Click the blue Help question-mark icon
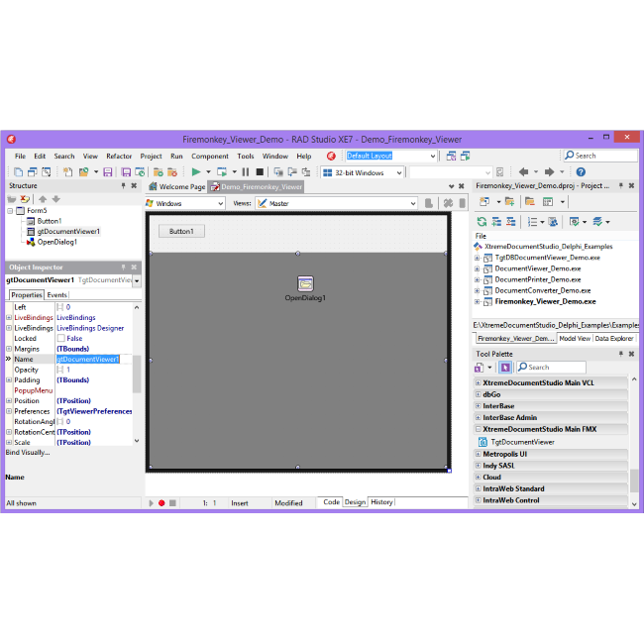This screenshot has height=644, width=644. tap(581, 172)
